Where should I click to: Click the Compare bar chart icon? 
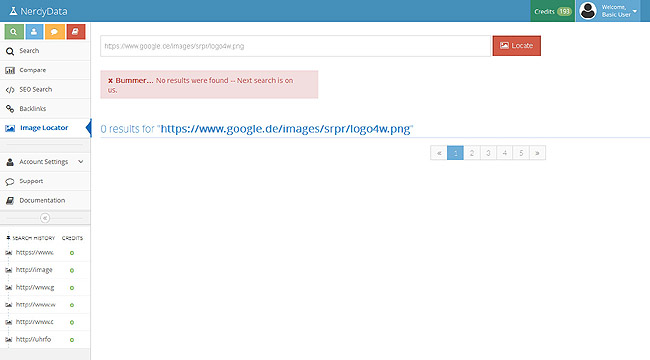pos(10,71)
